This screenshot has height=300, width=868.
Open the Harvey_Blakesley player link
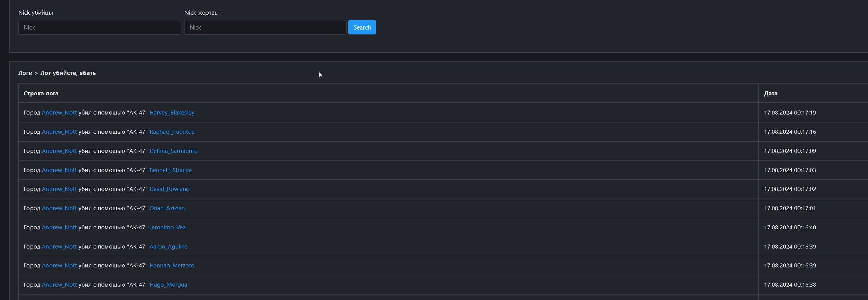(172, 112)
